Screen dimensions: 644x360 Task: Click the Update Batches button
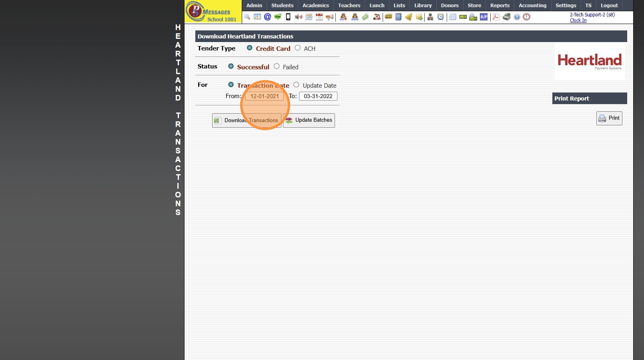(309, 120)
